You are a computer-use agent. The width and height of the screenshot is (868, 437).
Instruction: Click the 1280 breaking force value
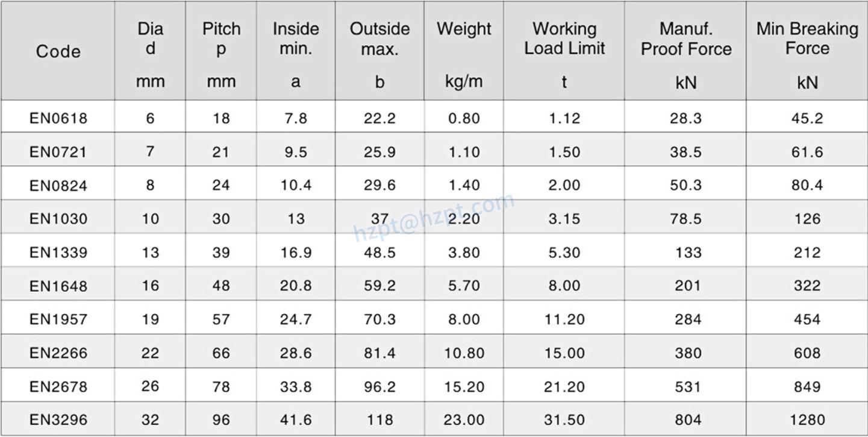(807, 420)
